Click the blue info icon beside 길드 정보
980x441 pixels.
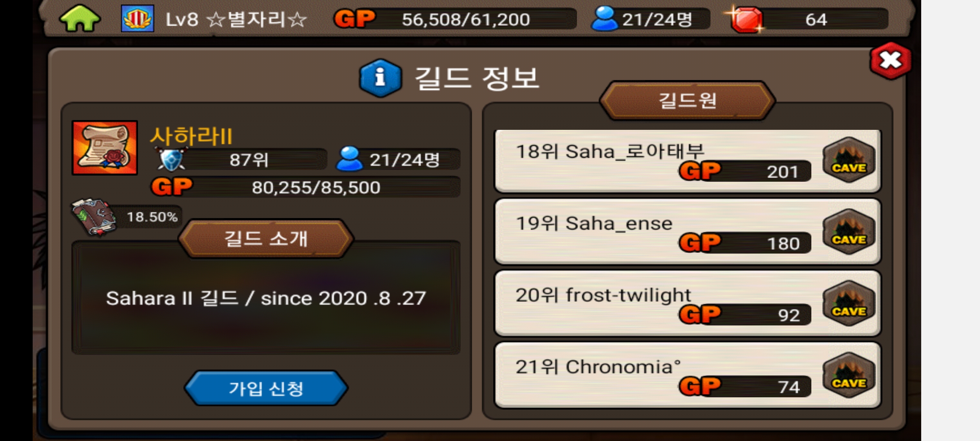click(x=380, y=78)
